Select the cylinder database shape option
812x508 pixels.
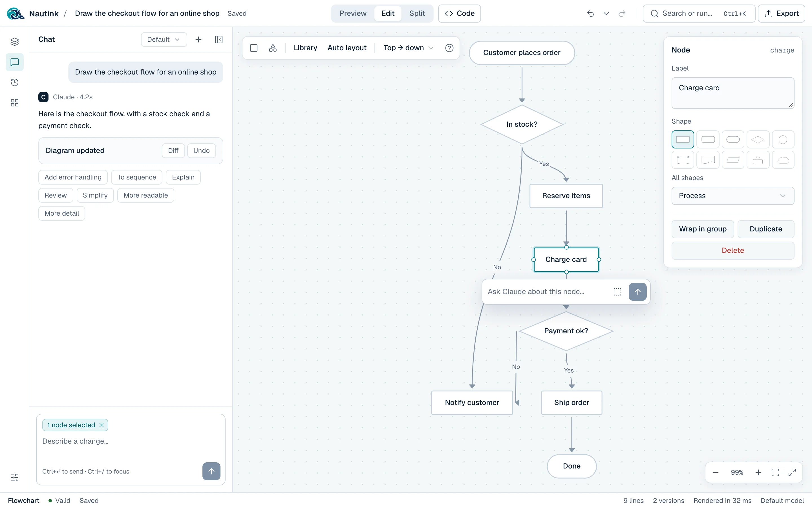coord(683,160)
